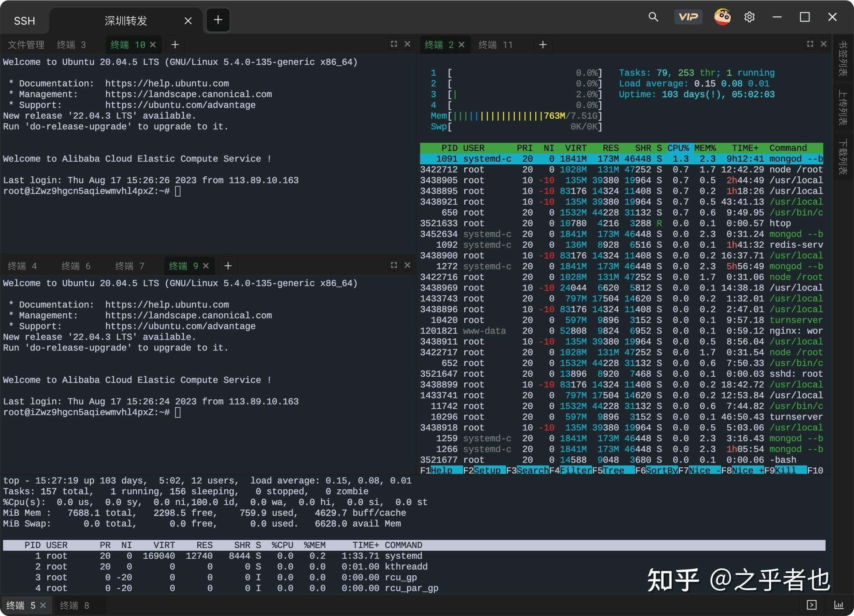Maximize the middle-left terminal pane
Viewport: 854px width, 616px height.
coord(394,265)
